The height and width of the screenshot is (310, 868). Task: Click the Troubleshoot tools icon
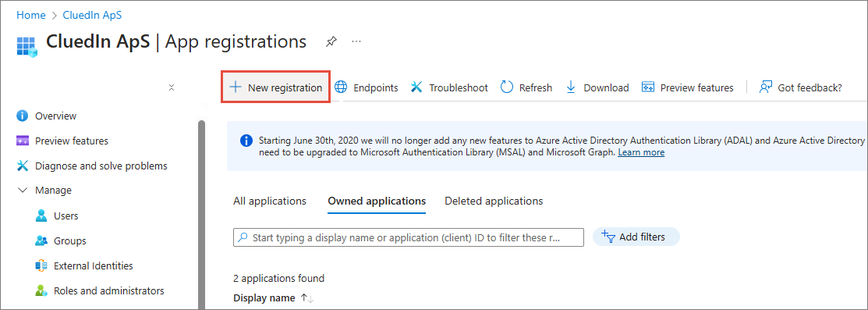416,87
